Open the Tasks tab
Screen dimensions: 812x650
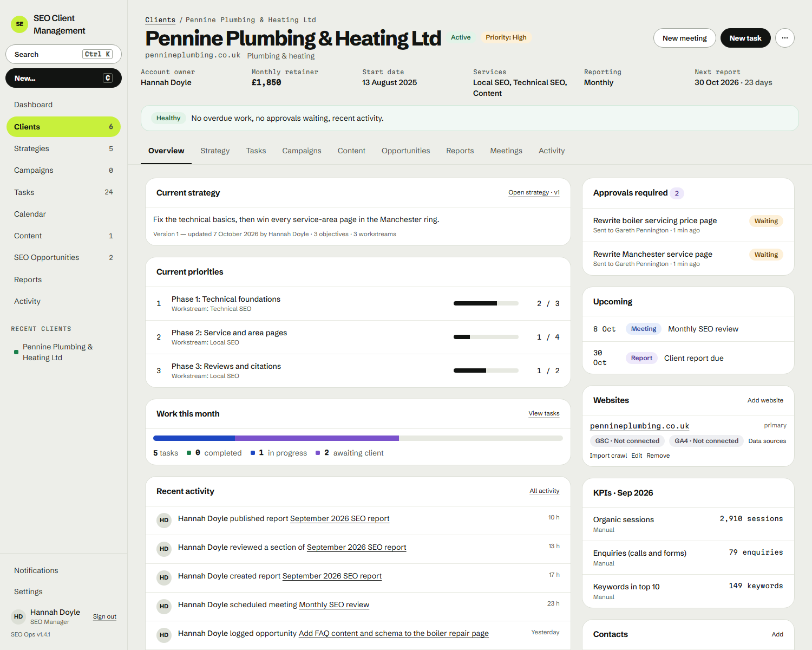point(256,151)
